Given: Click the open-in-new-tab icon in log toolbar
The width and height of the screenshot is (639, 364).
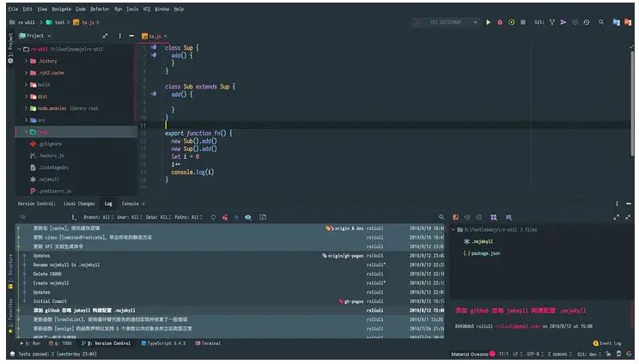Looking at the screenshot, I should click(x=263, y=217).
